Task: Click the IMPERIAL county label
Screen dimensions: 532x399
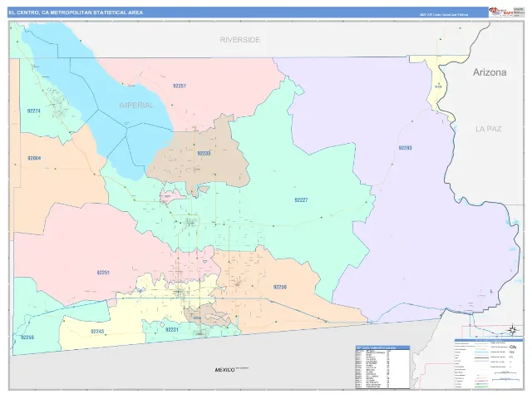Action: [136, 106]
